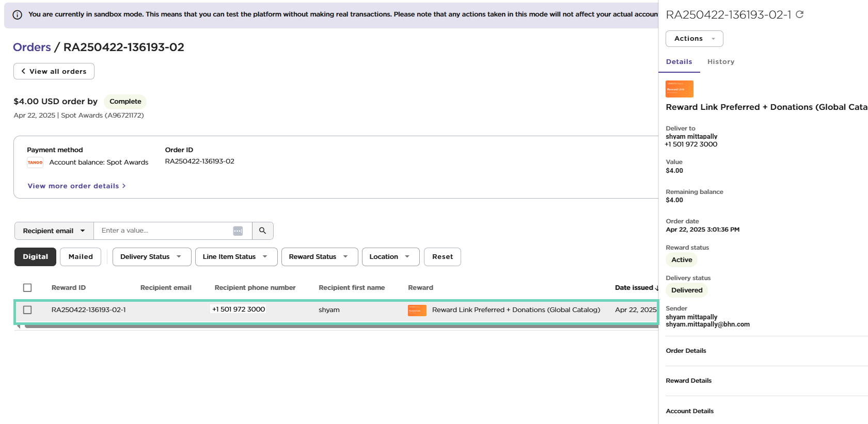Select the Details tab
Screen dimensions: 868x424
pyautogui.click(x=678, y=62)
